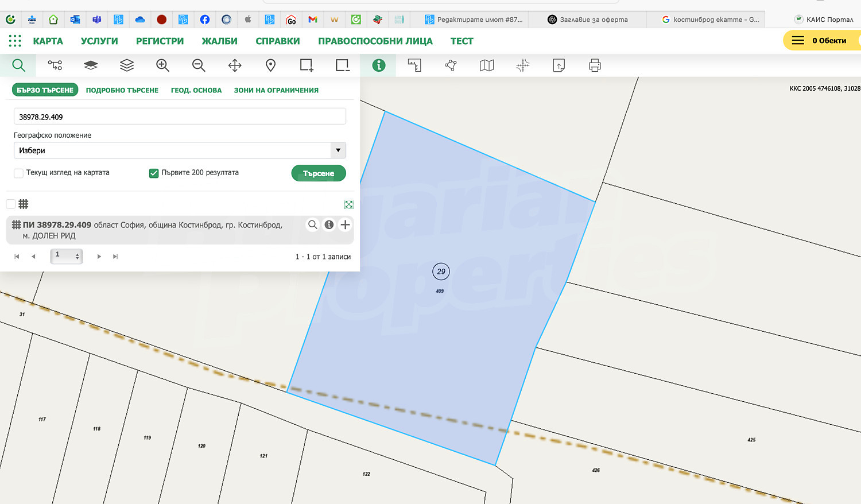Screen dimensions: 861x504
Task: Open the '0 Обекти' yellow button
Action: pyautogui.click(x=822, y=40)
